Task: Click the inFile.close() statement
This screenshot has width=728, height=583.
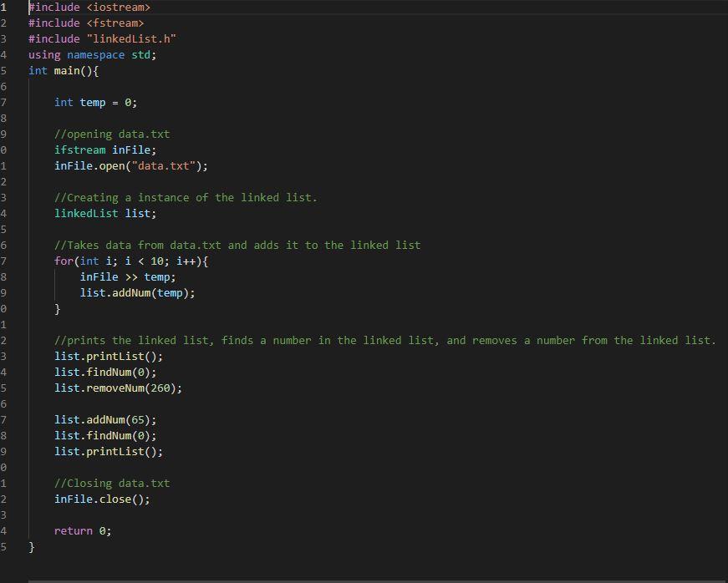Action: (102, 499)
